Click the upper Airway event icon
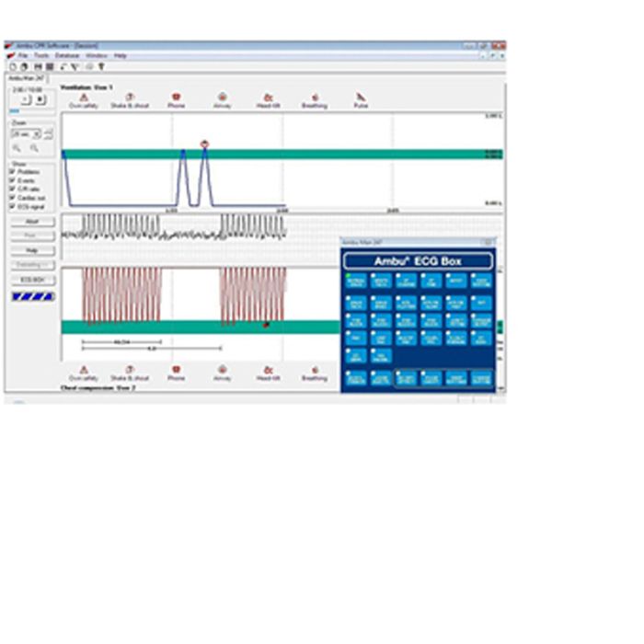This screenshot has width=644, height=644. pos(223,98)
